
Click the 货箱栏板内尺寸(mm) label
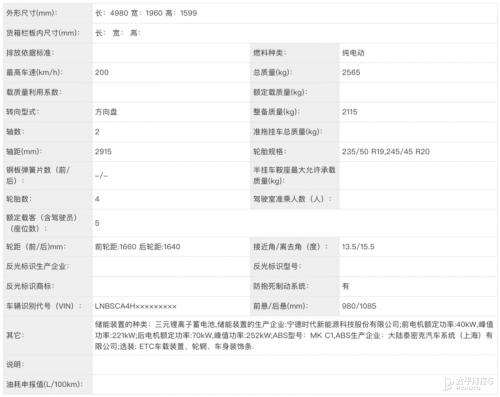43,33
